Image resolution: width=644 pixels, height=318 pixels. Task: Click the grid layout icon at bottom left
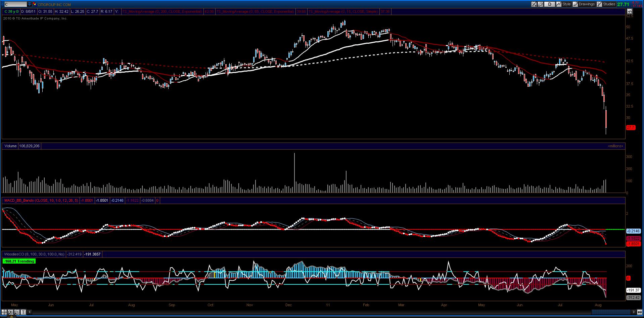(x=4, y=312)
